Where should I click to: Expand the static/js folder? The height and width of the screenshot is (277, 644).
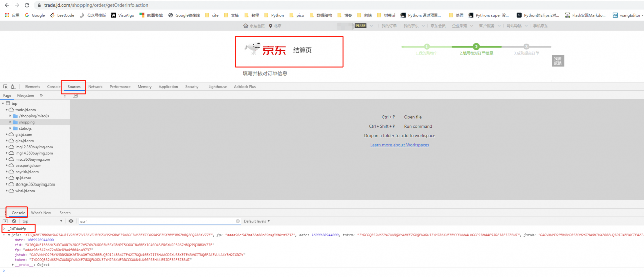10,128
